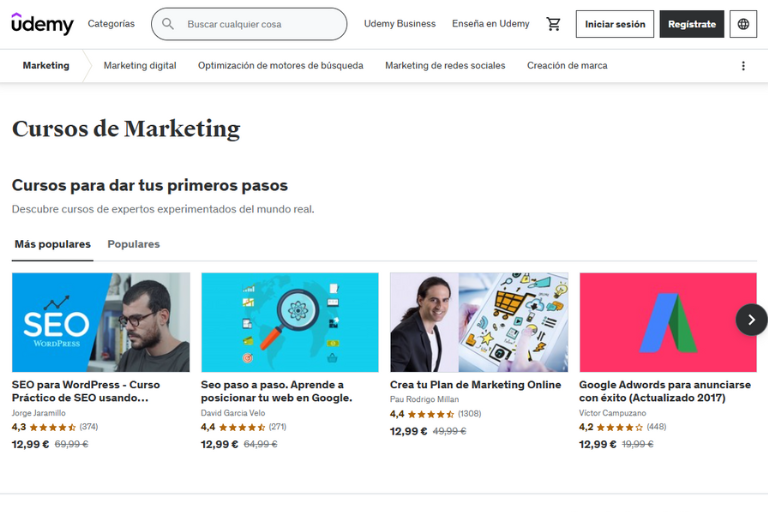Switch to Más populares tab
Image resolution: width=768 pixels, height=512 pixels.
[52, 244]
